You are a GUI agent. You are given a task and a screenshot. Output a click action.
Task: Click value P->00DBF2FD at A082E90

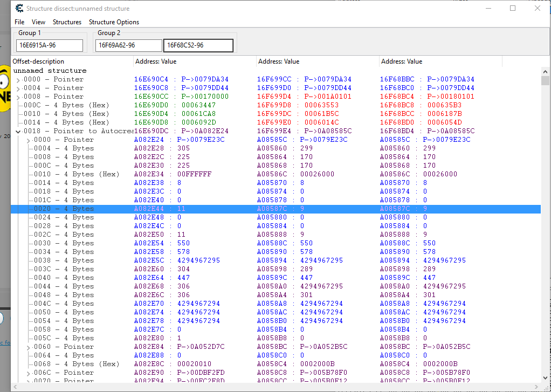[201, 372]
